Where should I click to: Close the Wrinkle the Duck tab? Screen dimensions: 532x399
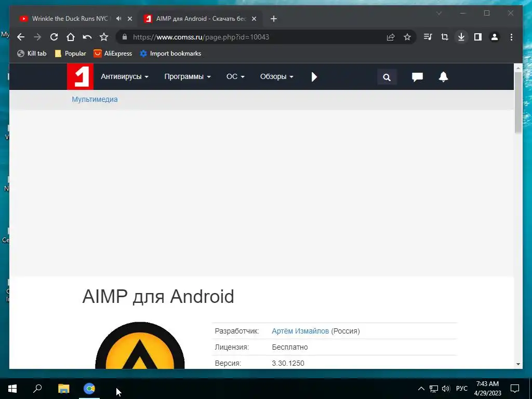click(x=129, y=19)
